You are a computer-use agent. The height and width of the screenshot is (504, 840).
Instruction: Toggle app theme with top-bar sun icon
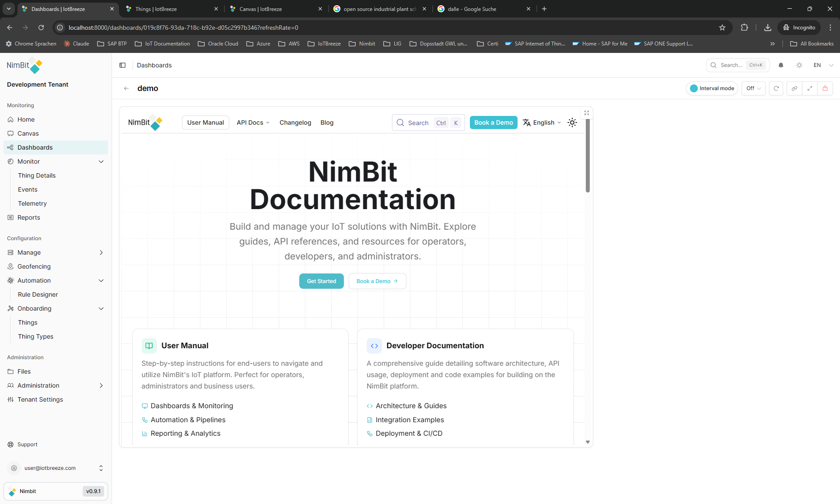pyautogui.click(x=799, y=65)
